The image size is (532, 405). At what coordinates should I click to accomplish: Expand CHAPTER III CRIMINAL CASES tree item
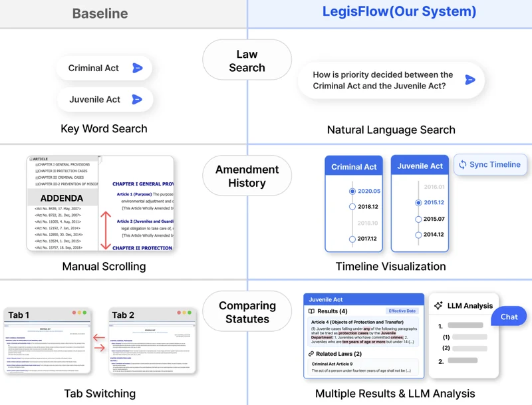[x=37, y=178]
